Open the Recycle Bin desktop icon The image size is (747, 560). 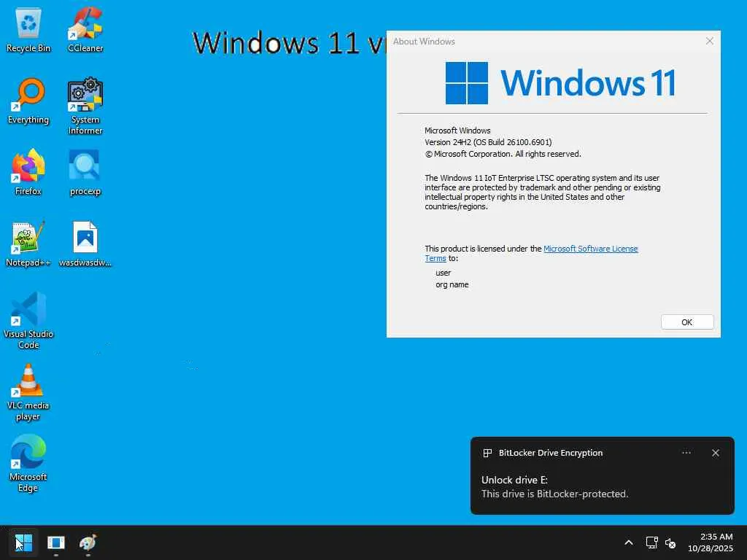point(28,29)
